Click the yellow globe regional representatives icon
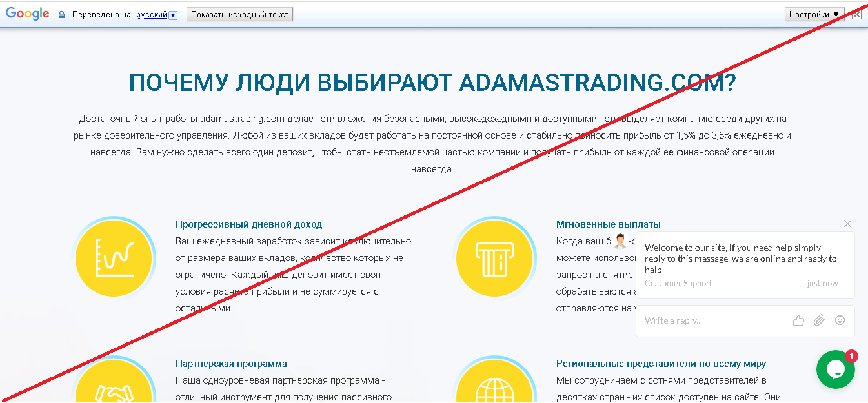The height and width of the screenshot is (403, 868). pos(494,380)
